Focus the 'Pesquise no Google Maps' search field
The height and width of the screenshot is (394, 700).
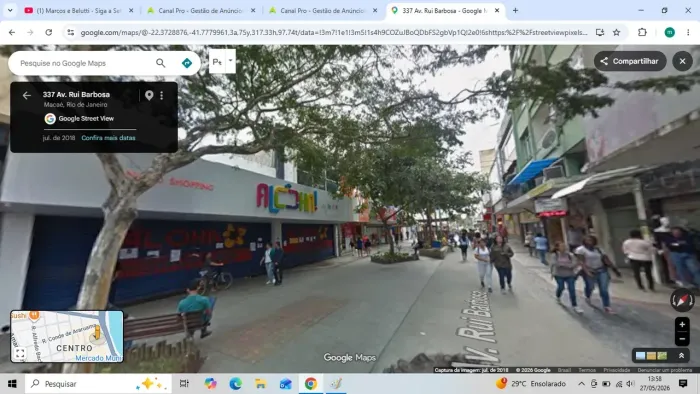click(x=85, y=63)
